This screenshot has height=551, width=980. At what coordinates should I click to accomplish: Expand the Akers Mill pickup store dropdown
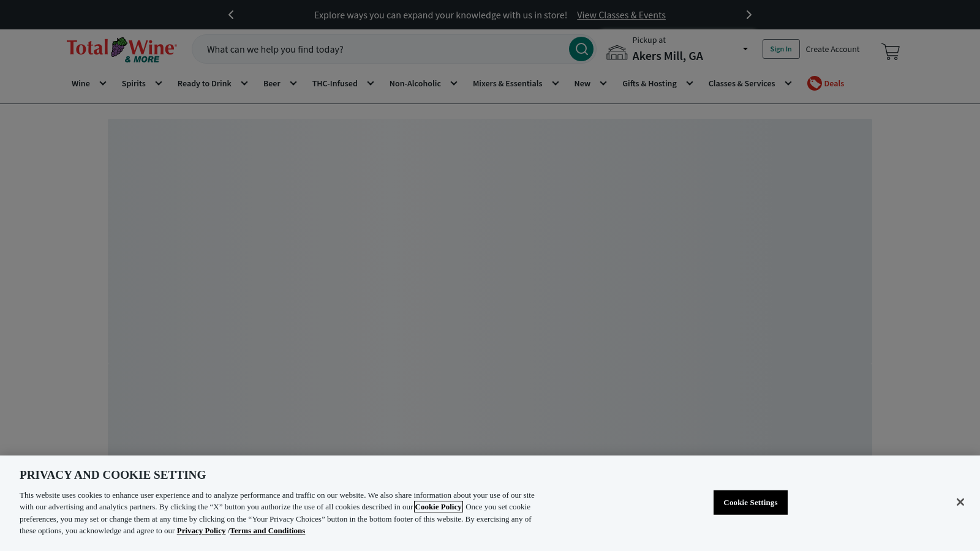click(x=745, y=49)
